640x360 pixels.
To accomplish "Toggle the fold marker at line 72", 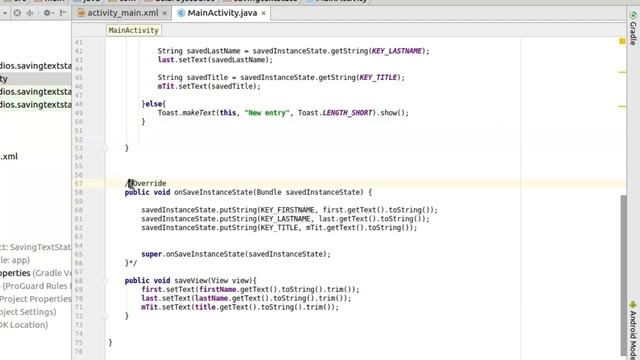I will click(105, 316).
